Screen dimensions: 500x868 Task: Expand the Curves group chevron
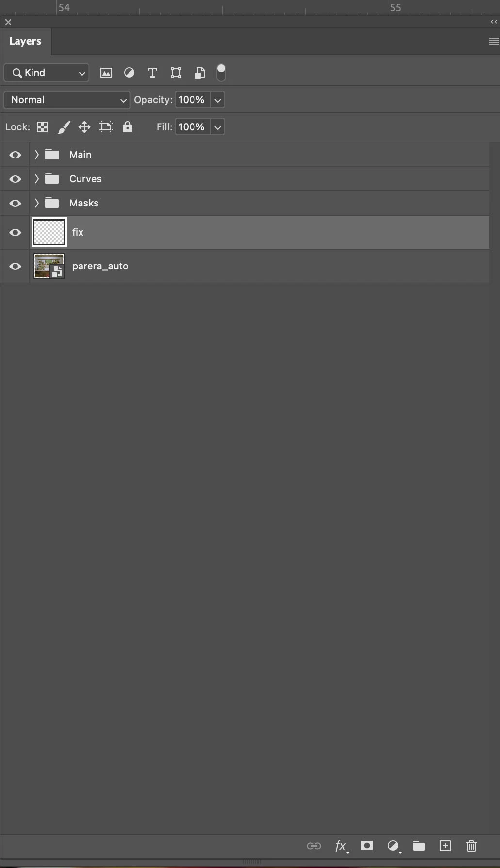[x=36, y=179]
